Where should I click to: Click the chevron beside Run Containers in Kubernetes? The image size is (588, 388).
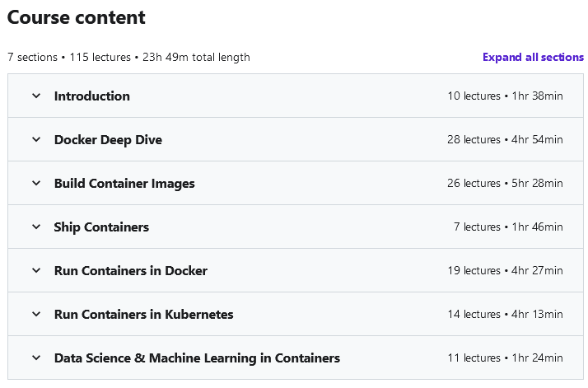(x=36, y=314)
